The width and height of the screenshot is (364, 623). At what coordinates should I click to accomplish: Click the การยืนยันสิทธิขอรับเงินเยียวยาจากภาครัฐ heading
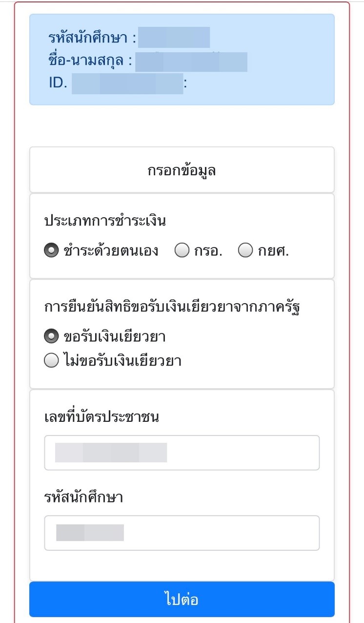tap(171, 308)
